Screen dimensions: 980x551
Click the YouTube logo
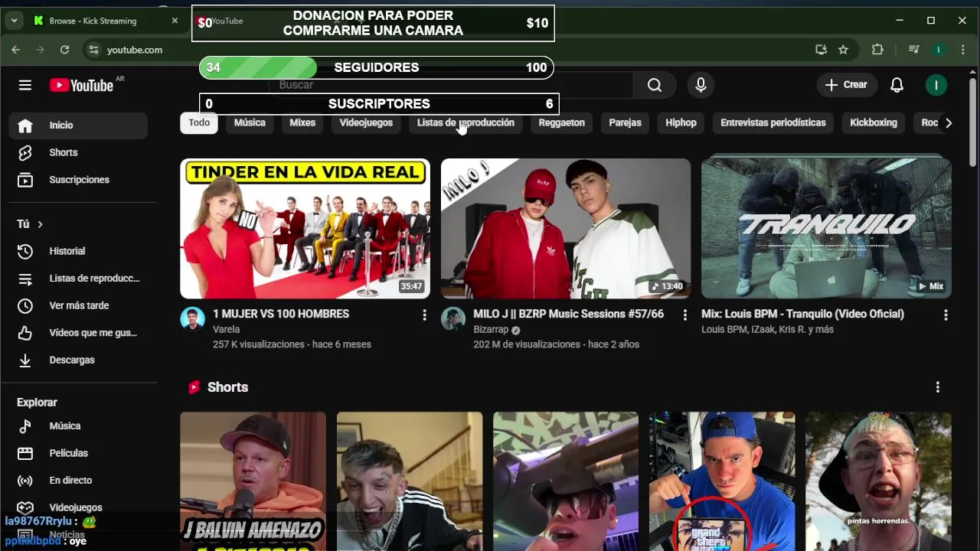(x=81, y=85)
